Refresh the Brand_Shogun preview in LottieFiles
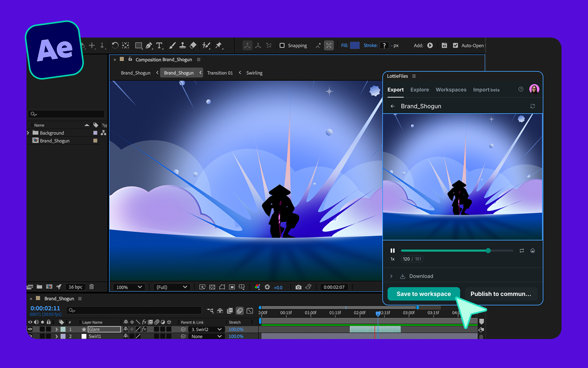 point(533,106)
